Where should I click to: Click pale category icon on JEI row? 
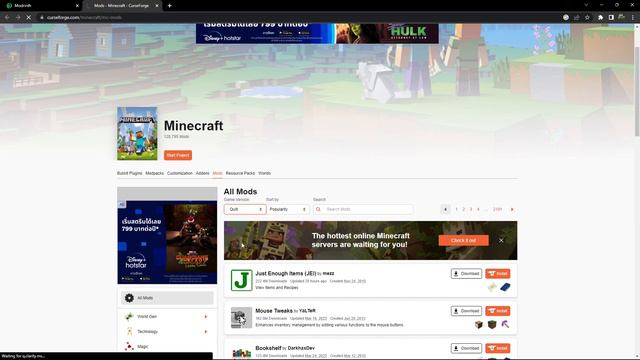pos(492,287)
